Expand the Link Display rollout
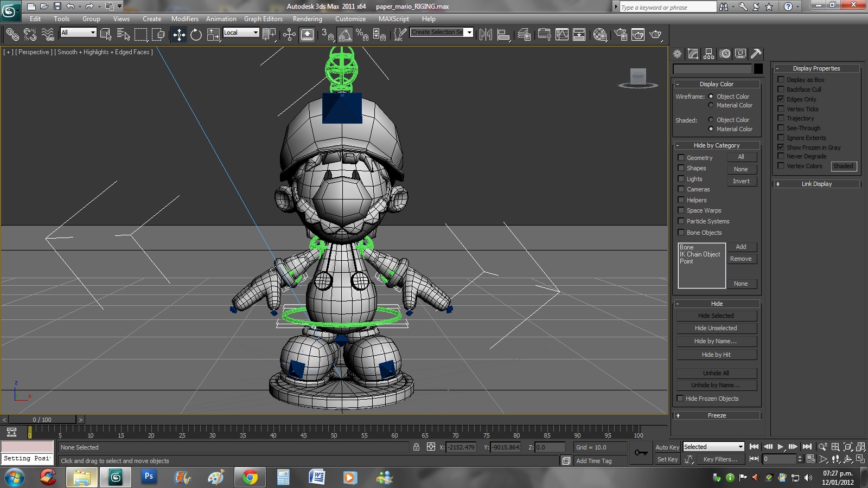The height and width of the screenshot is (488, 868). [816, 184]
